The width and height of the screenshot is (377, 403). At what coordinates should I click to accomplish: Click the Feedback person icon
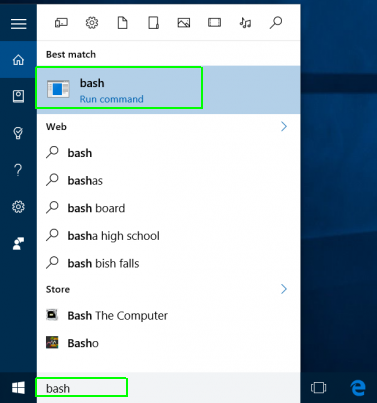point(18,243)
